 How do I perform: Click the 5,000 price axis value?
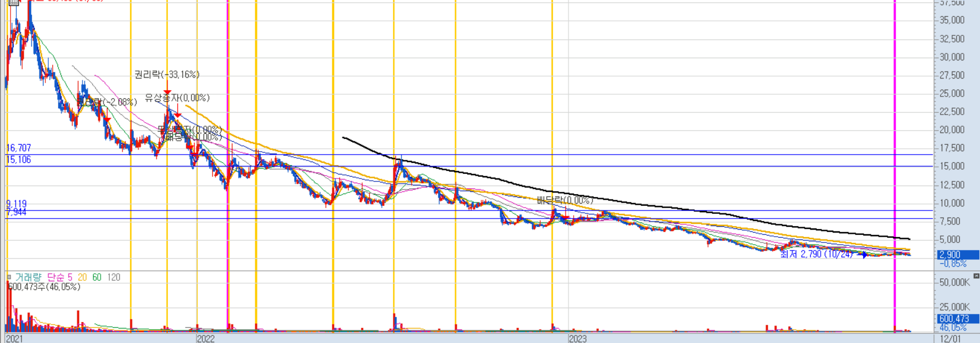pos(950,240)
